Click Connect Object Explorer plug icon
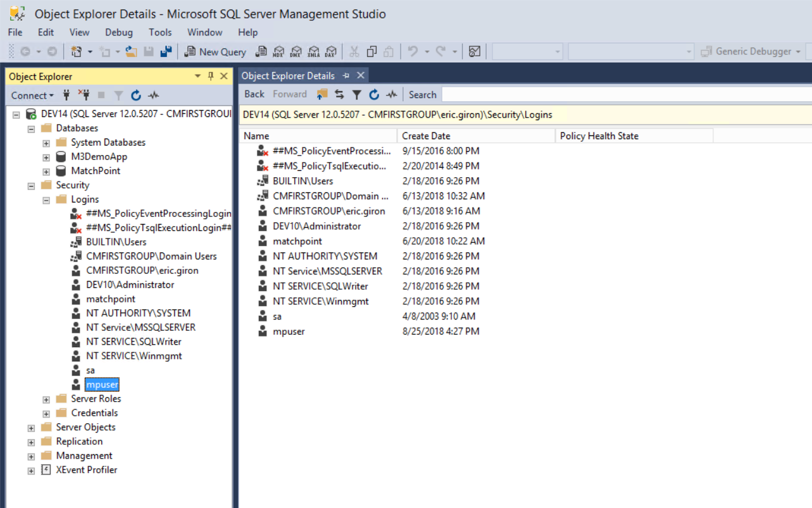The height and width of the screenshot is (508, 812). click(66, 96)
